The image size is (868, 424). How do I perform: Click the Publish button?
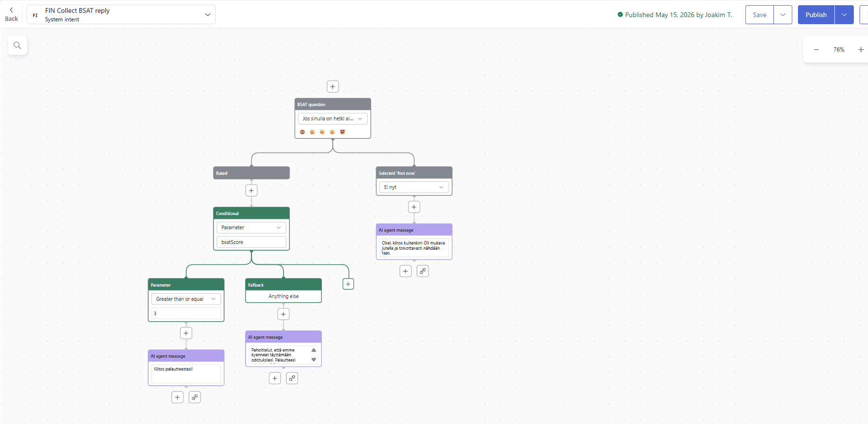pyautogui.click(x=816, y=15)
